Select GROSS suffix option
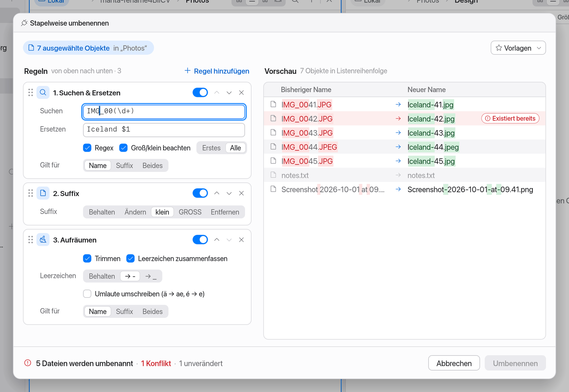The image size is (569, 392). 190,212
